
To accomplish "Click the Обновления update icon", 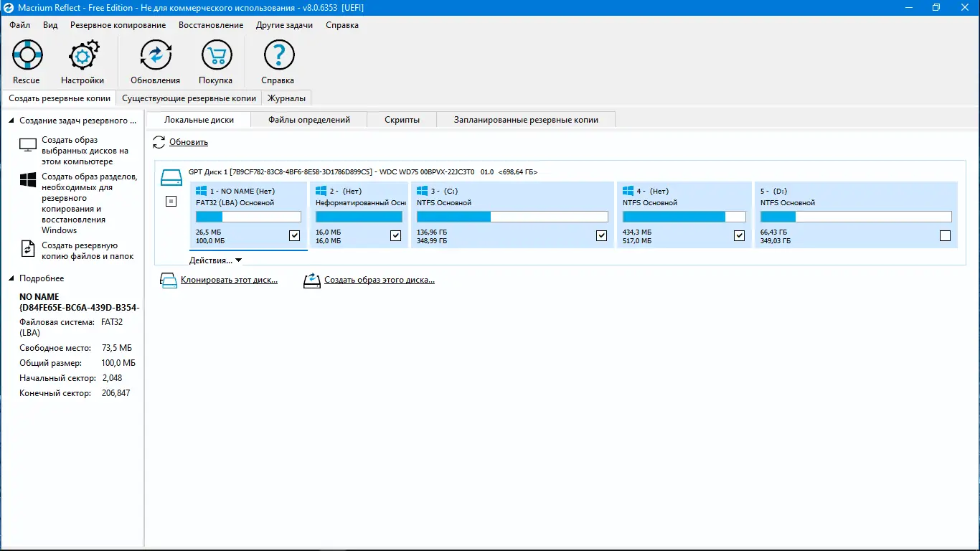I will tap(156, 55).
